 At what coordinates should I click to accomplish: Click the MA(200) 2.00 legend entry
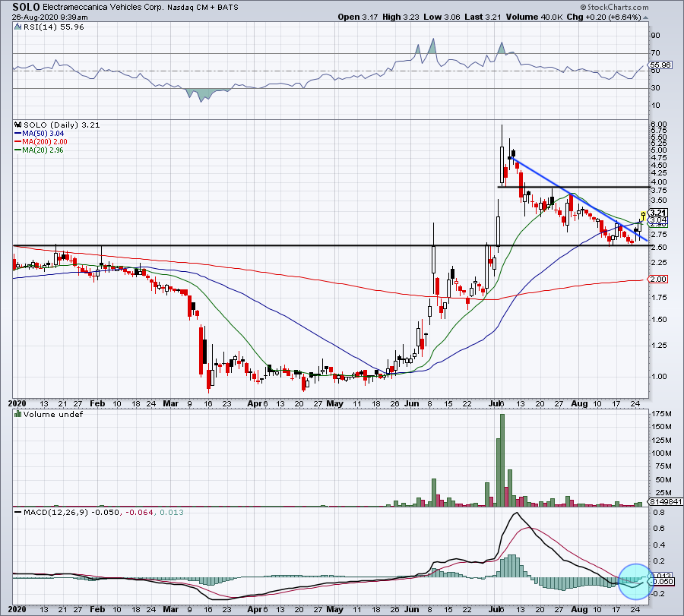pyautogui.click(x=45, y=142)
